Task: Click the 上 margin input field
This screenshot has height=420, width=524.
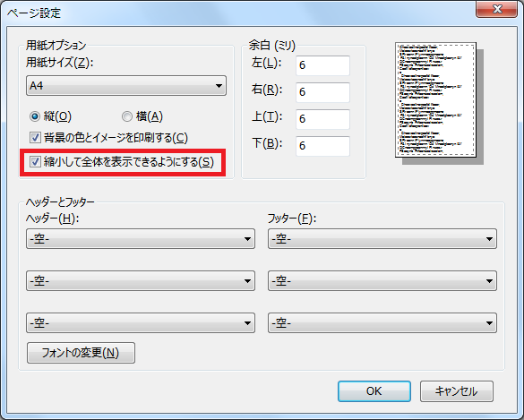Action: 322,119
